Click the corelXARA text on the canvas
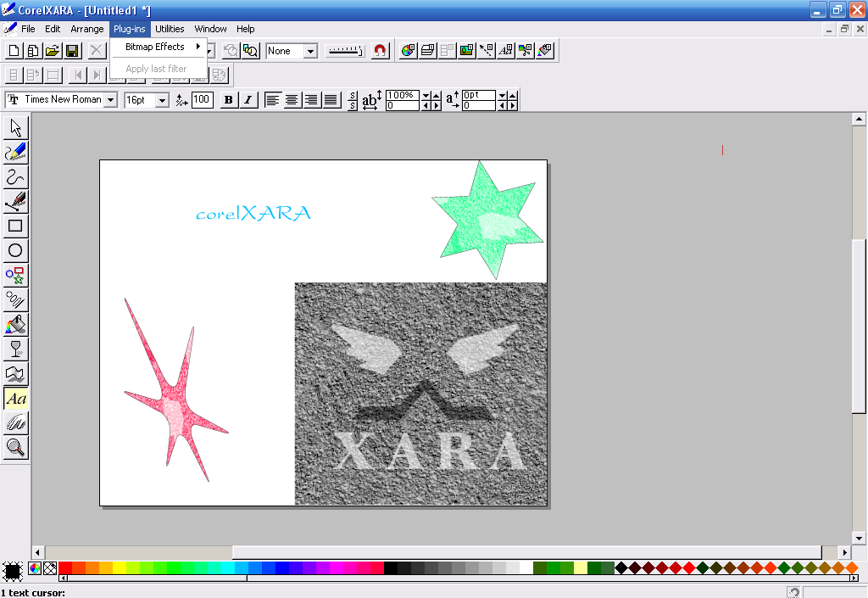Viewport: 868px width, 598px height. 253,213
